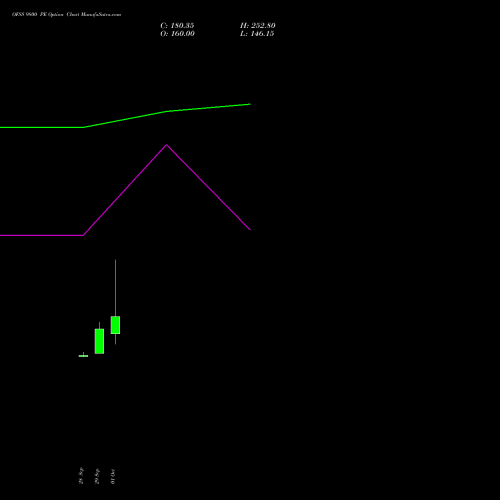500x500 pixels.
Task: Select the 29 Sep date label
Action: 97,476
